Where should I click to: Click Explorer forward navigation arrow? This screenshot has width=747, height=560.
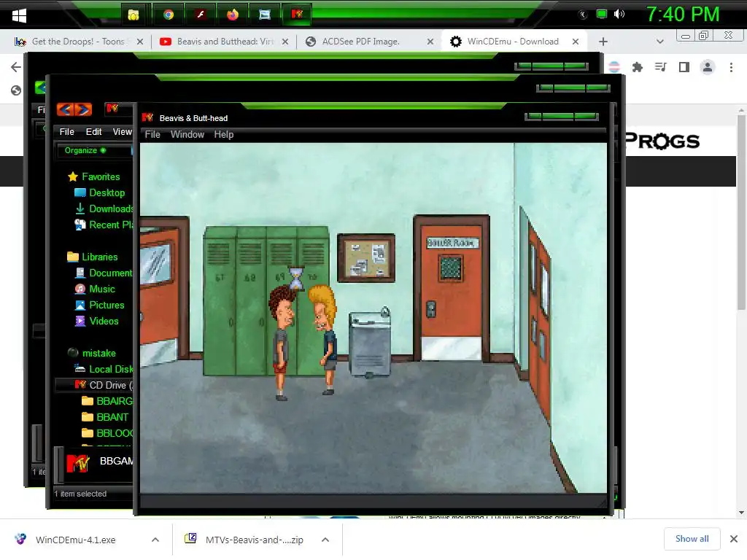coord(83,110)
